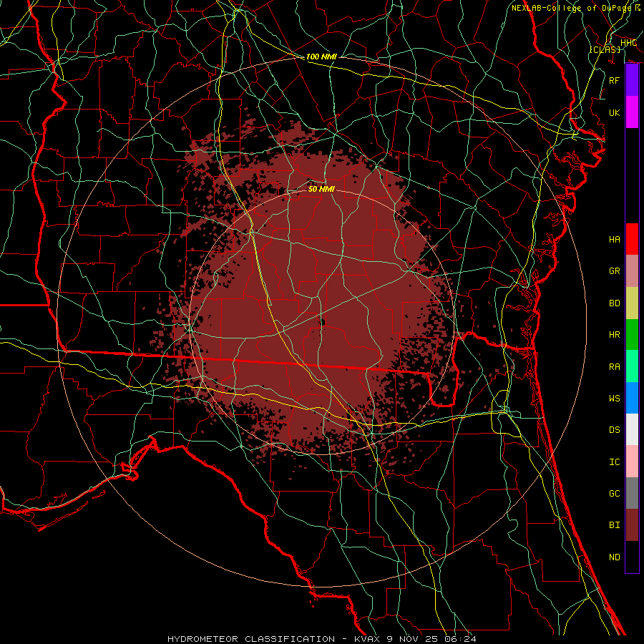The width and height of the screenshot is (644, 644).
Task: Click the BD legend label
Action: 615,303
